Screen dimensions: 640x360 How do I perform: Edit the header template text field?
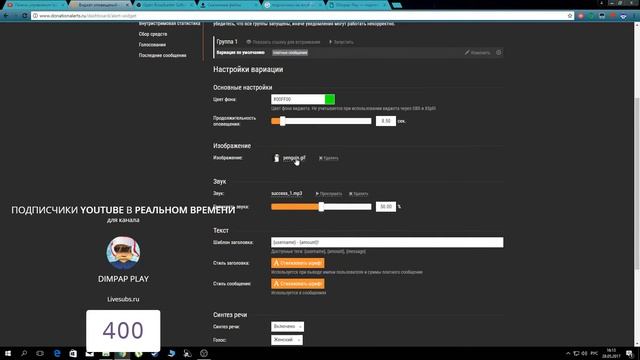point(387,242)
